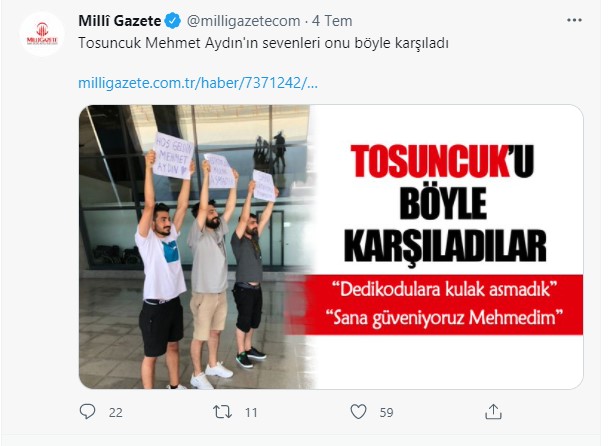The image size is (611, 446).
Task: Click the retweet arrows icon
Action: coord(223,412)
